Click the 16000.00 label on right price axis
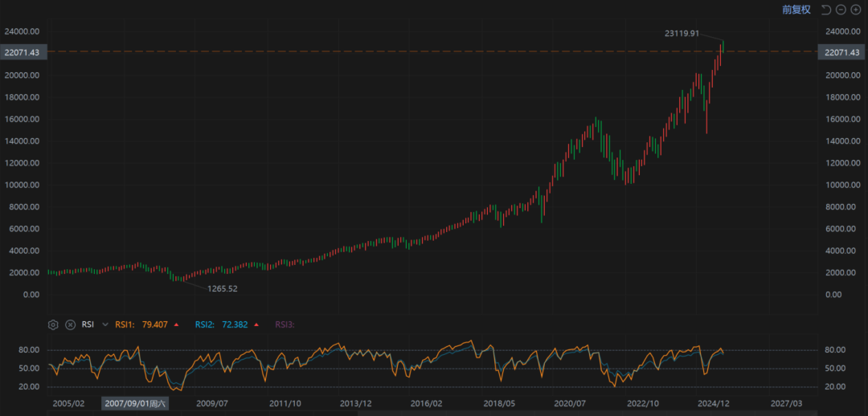Image resolution: width=868 pixels, height=416 pixels. click(x=842, y=120)
